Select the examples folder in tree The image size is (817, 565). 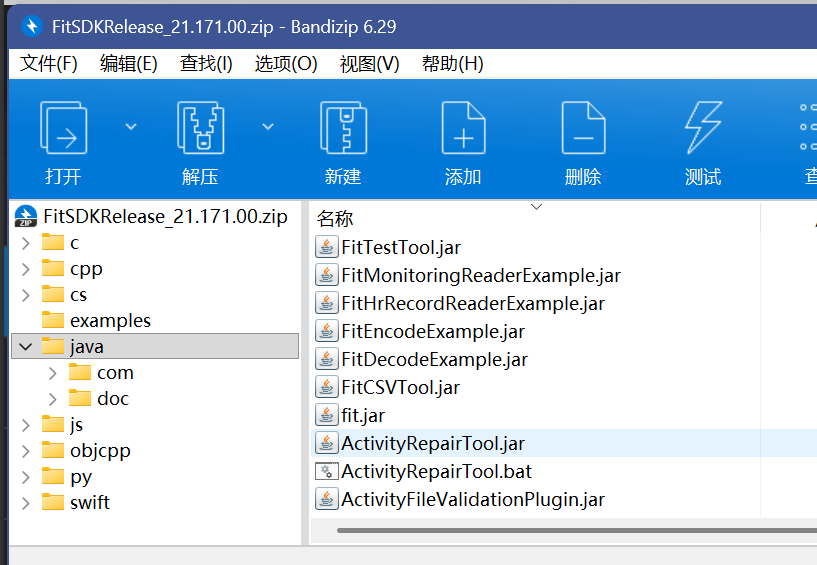(x=110, y=321)
